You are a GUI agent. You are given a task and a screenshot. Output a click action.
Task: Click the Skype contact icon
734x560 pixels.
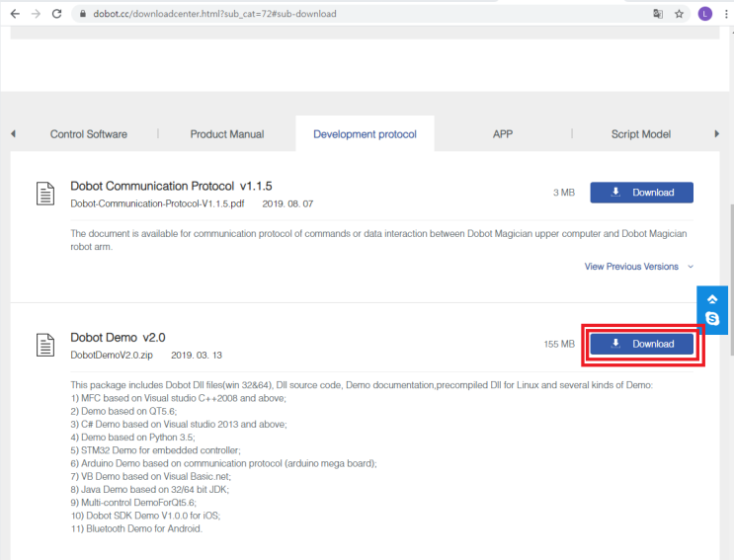click(712, 319)
